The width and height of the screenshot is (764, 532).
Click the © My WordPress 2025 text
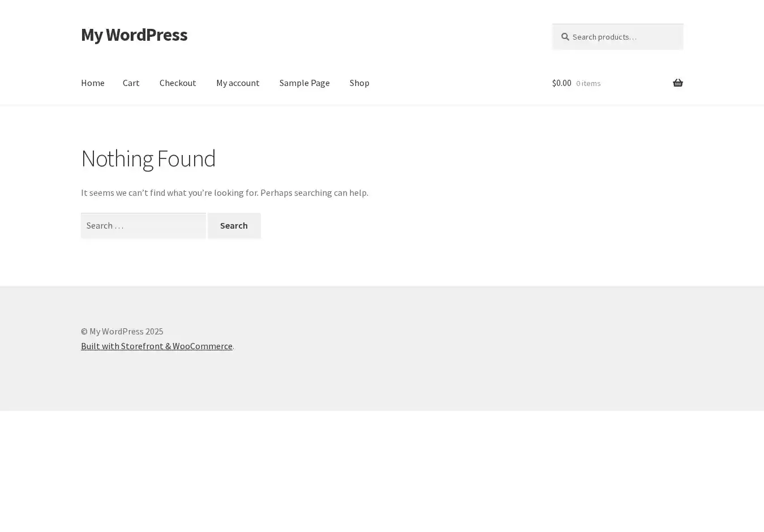pos(122,331)
